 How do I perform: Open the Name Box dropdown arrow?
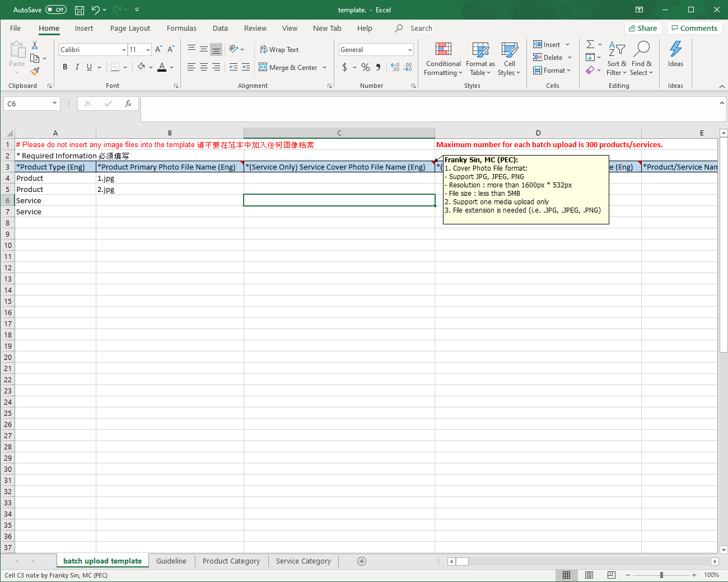tap(54, 104)
